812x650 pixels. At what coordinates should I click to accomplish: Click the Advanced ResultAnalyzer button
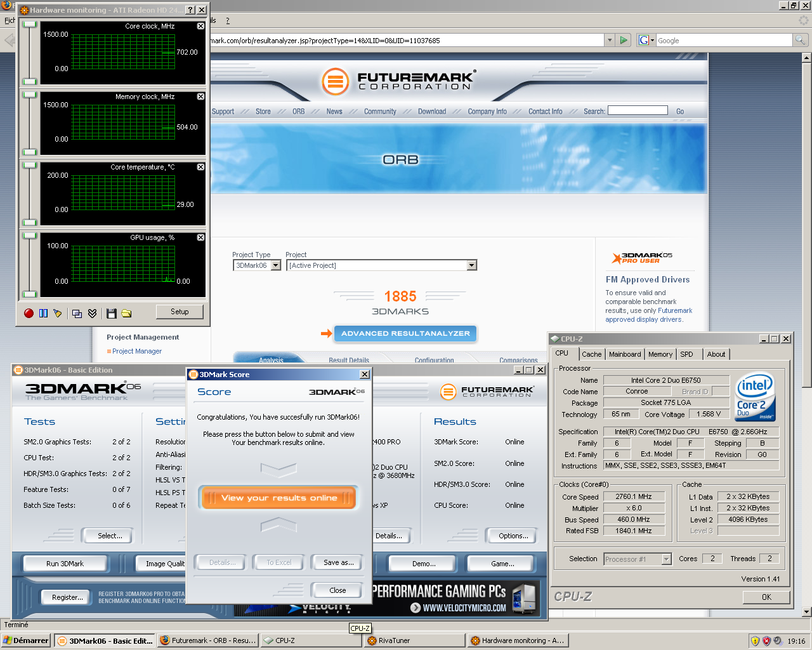tap(405, 333)
